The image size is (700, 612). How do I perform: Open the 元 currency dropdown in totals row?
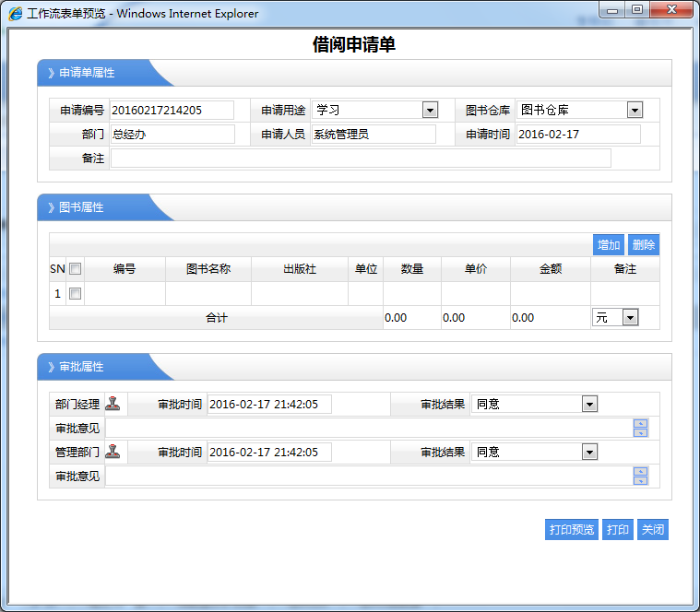630,318
